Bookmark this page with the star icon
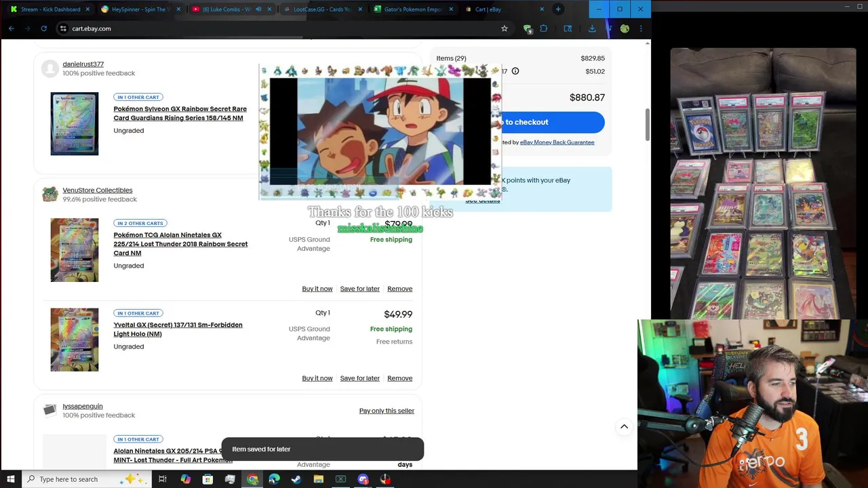 [x=504, y=28]
